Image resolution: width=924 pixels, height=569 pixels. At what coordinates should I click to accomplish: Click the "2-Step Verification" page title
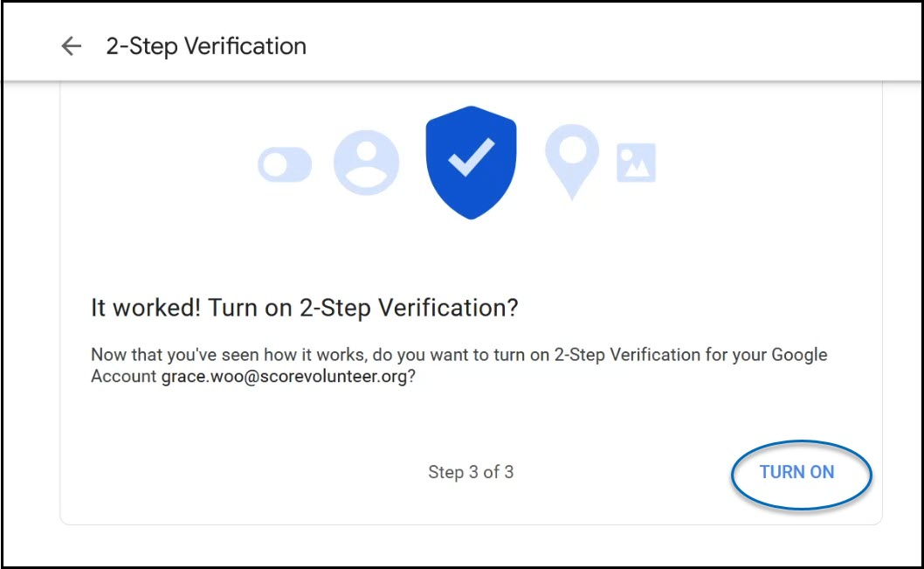(206, 46)
